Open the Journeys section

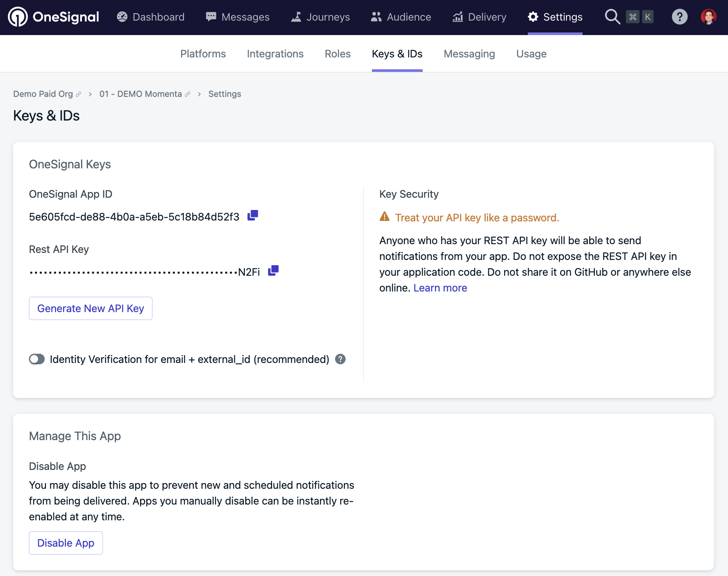tap(321, 17)
